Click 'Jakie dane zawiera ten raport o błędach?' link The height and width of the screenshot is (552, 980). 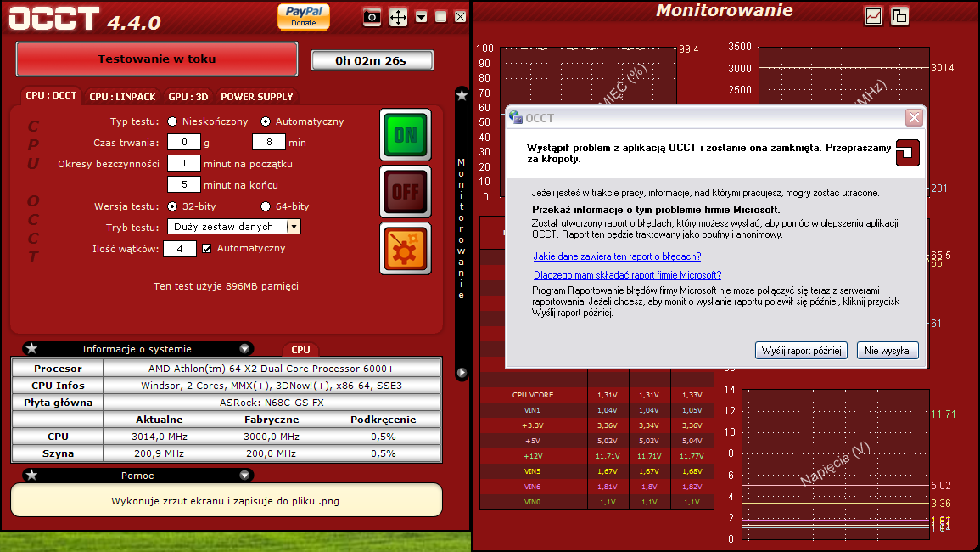point(617,256)
